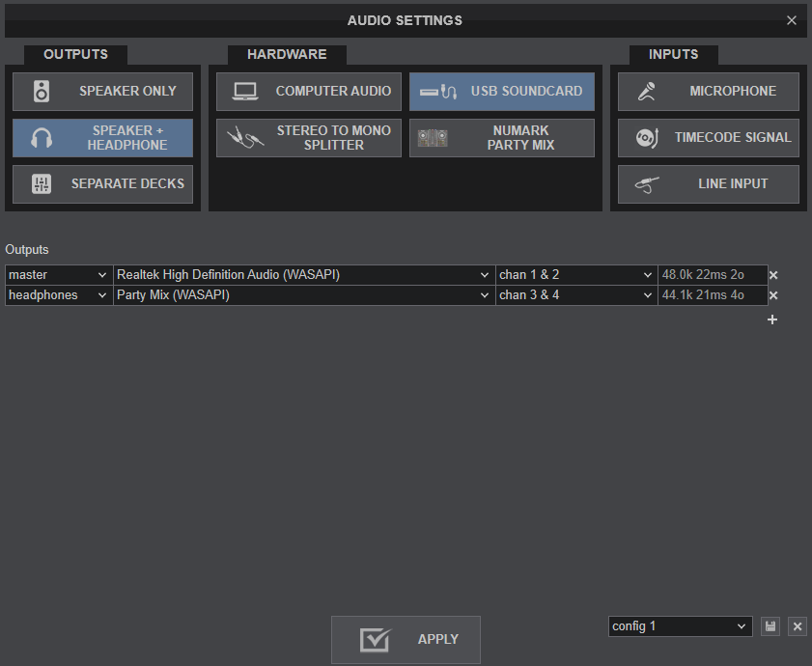
Task: Open Party Mix (WASAPI) device dropdown
Action: [x=304, y=295]
